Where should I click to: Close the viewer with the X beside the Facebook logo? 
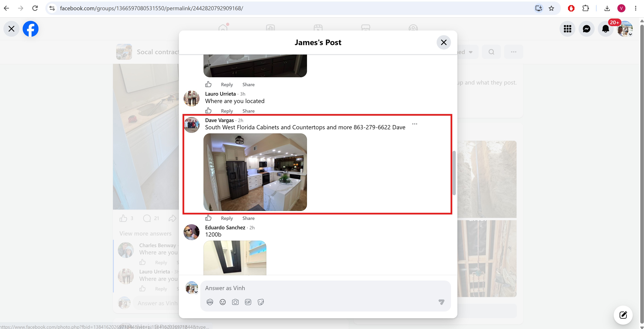11,29
